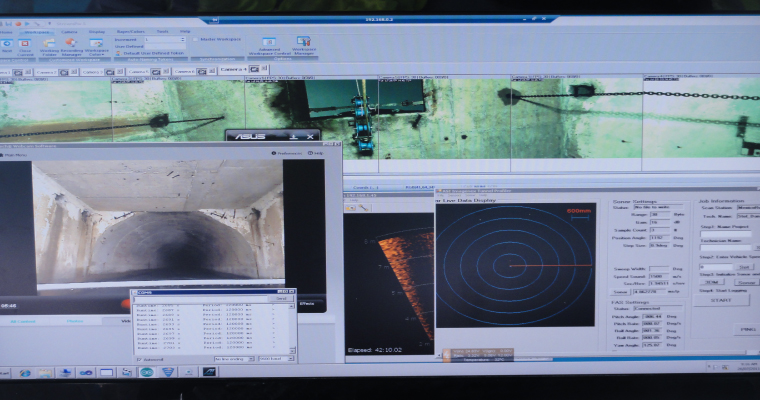
Task: Switch to the Tools ribbon tab
Action: click(161, 31)
